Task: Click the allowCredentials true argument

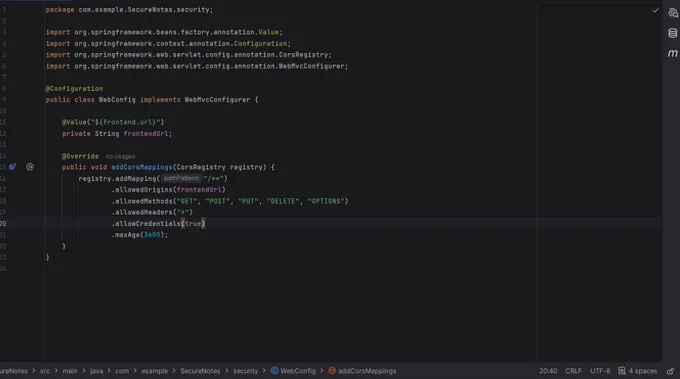Action: [x=193, y=224]
